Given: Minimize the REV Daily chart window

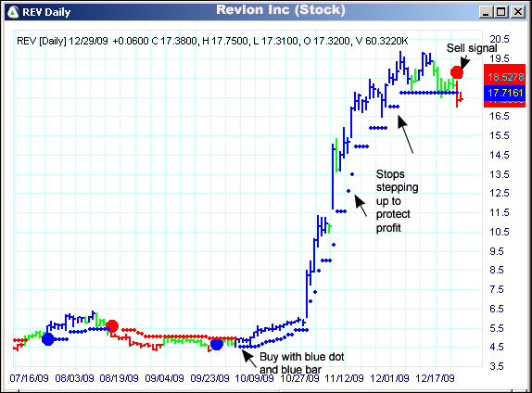Looking at the screenshot, I should click(x=486, y=13).
